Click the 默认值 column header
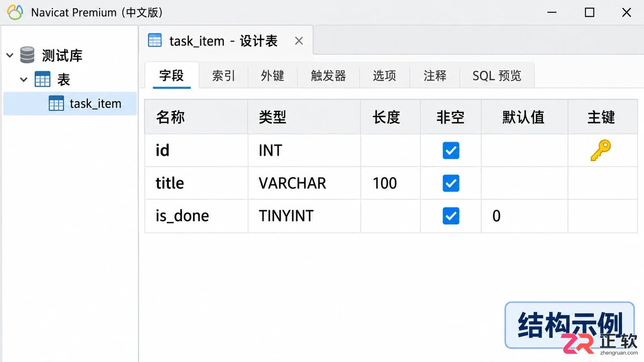 [x=525, y=117]
